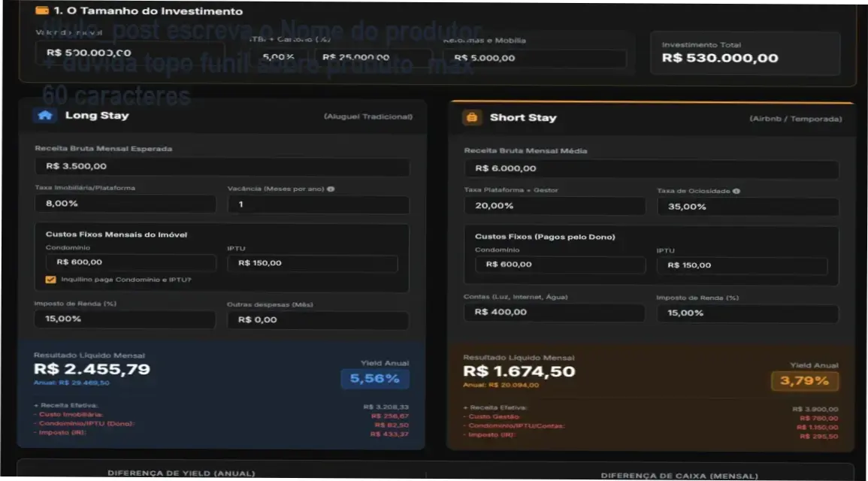Click the wallet icon beside Tamanho do Investimento
Viewport: 868px width, 481px height.
click(41, 11)
